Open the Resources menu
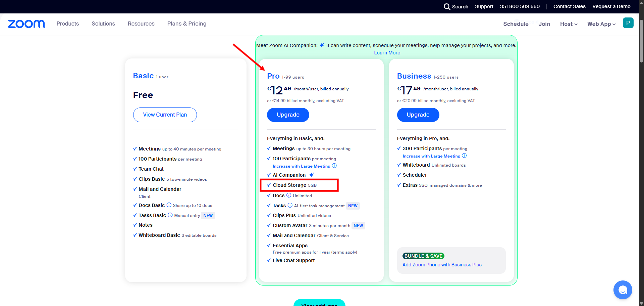 pos(141,24)
